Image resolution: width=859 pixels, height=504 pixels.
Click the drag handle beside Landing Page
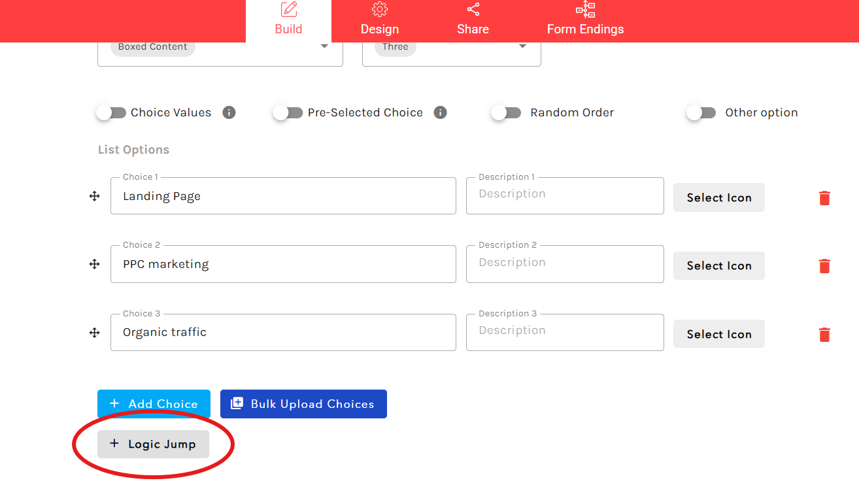click(x=95, y=195)
